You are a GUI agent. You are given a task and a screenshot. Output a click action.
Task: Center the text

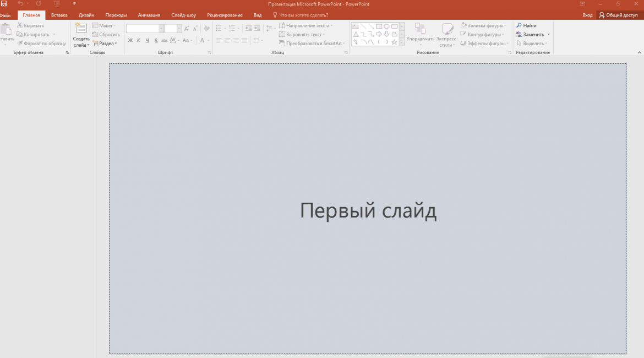pyautogui.click(x=227, y=40)
